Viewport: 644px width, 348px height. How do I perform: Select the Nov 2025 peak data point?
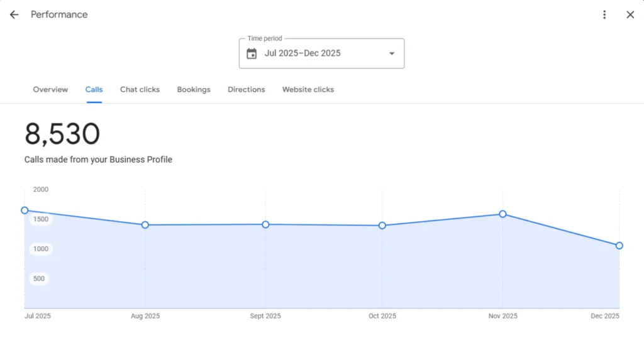[502, 214]
